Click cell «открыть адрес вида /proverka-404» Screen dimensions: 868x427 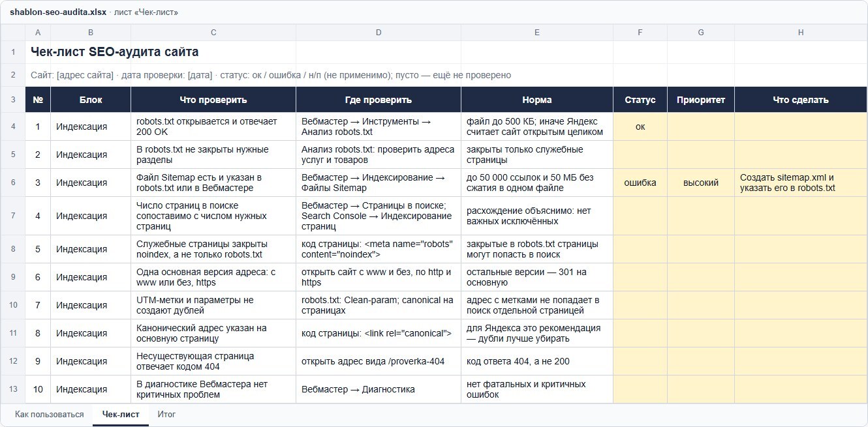pos(379,361)
